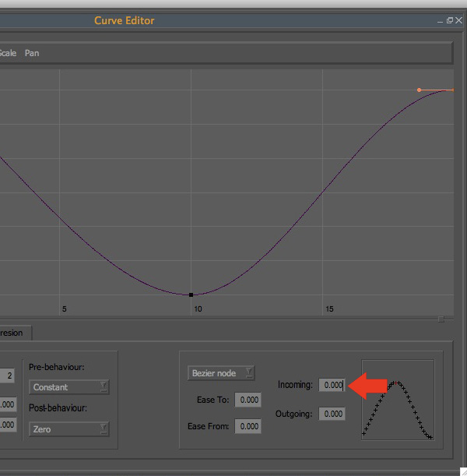Select the black keyframe node at frame 10
Image resolution: width=467 pixels, height=476 pixels.
click(191, 294)
